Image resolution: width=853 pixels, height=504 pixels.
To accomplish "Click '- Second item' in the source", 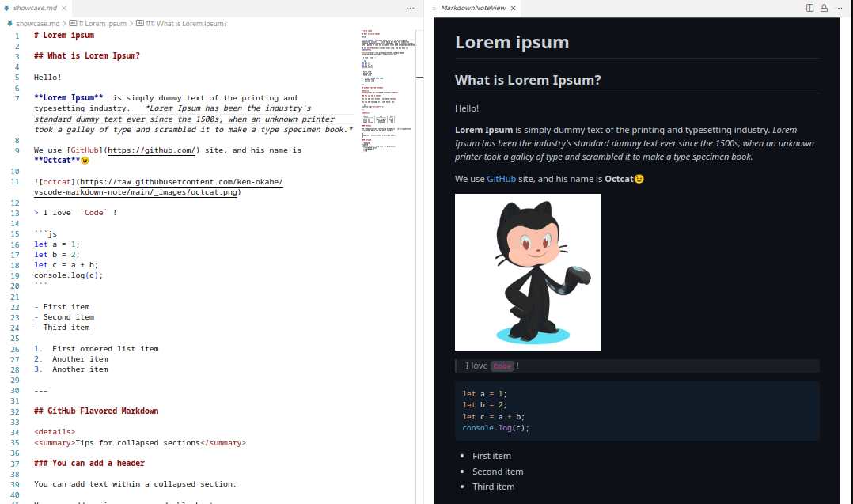I will [64, 317].
